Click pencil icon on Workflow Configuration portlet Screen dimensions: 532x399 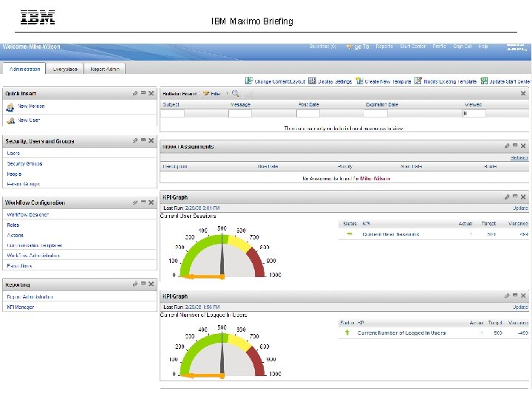135,202
